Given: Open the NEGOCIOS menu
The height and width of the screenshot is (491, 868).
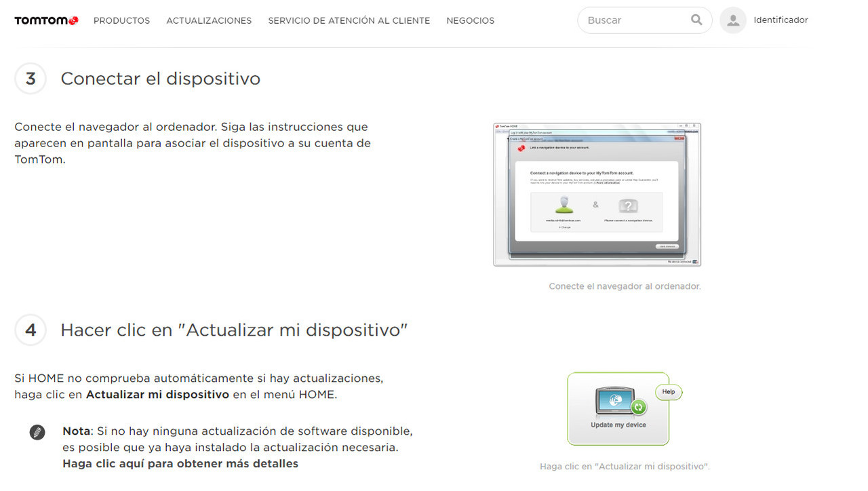Looking at the screenshot, I should (470, 20).
